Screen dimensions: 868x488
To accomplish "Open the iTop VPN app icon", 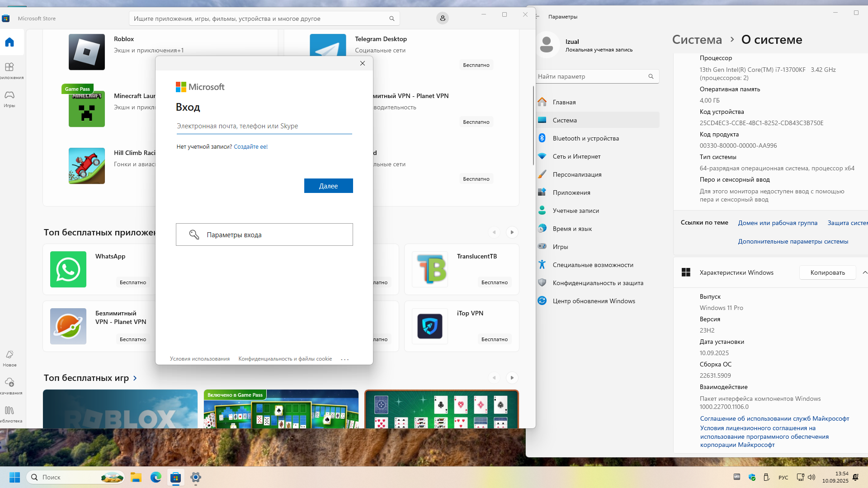I will tap(430, 326).
